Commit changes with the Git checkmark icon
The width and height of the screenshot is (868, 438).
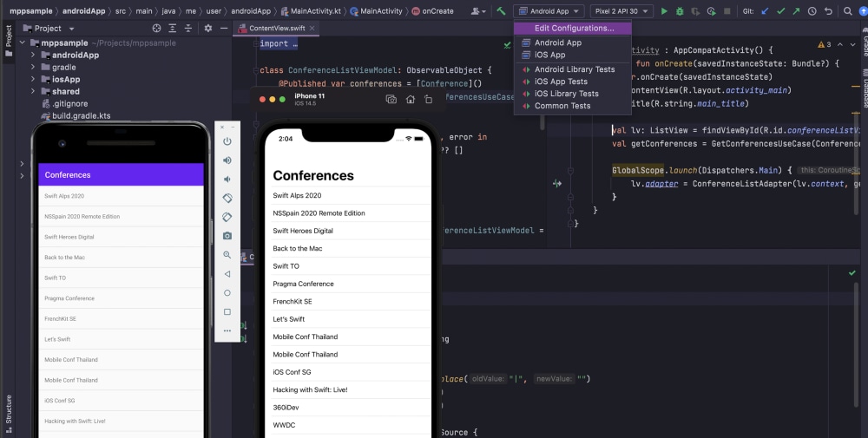click(780, 11)
